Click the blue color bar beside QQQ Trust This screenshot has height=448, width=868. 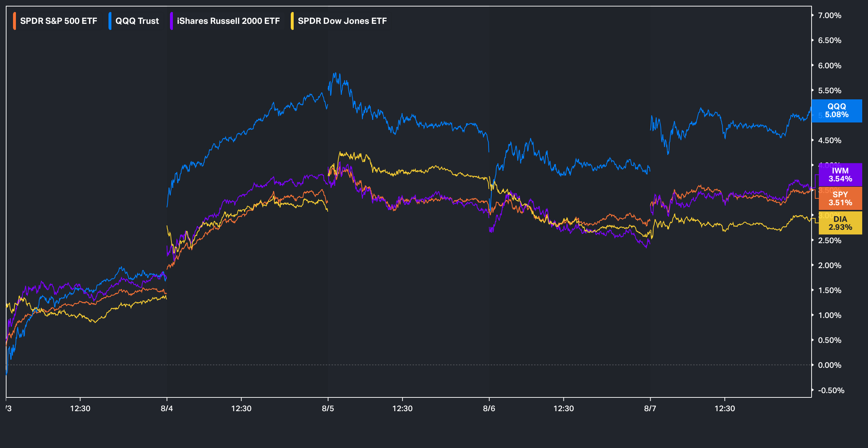point(110,21)
